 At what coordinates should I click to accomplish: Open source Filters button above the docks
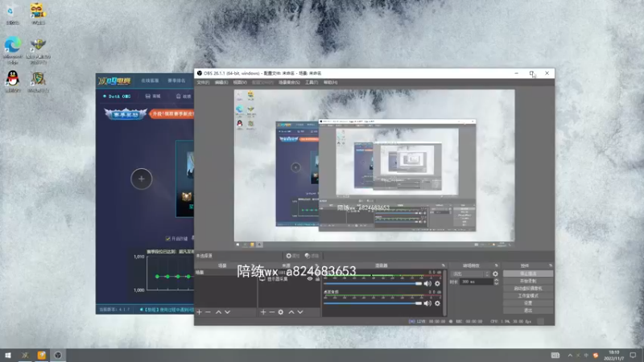point(312,256)
